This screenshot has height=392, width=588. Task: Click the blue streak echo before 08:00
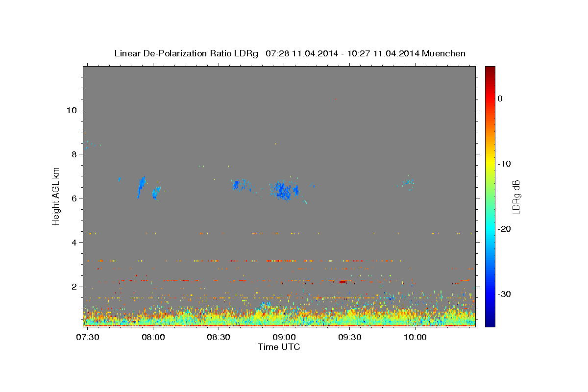[x=141, y=187]
